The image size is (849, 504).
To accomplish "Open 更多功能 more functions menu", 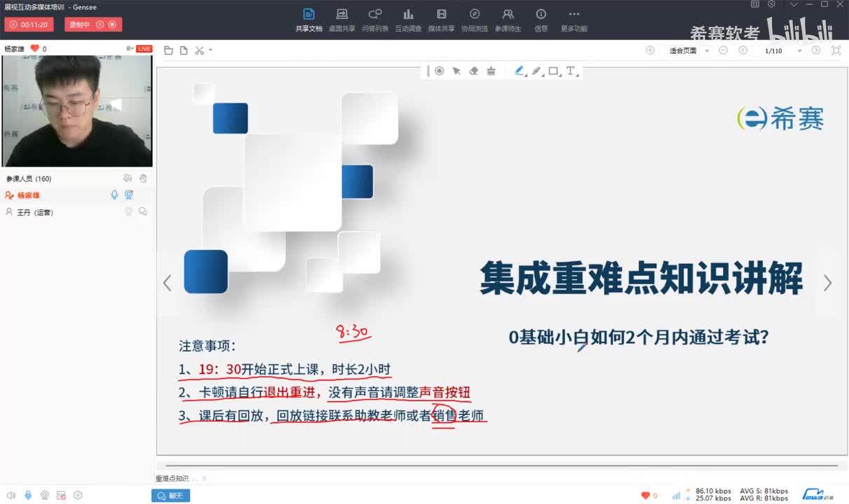I will (x=574, y=20).
